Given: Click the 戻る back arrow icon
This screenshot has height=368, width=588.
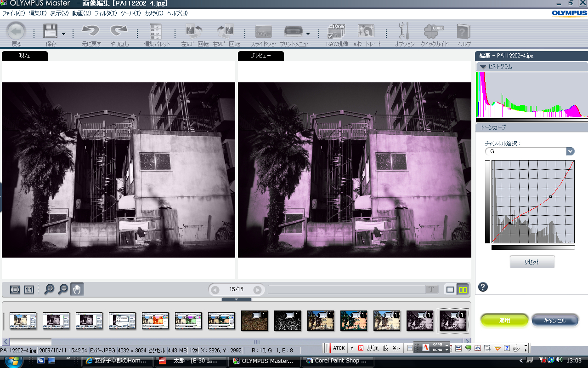Looking at the screenshot, I should [x=17, y=31].
